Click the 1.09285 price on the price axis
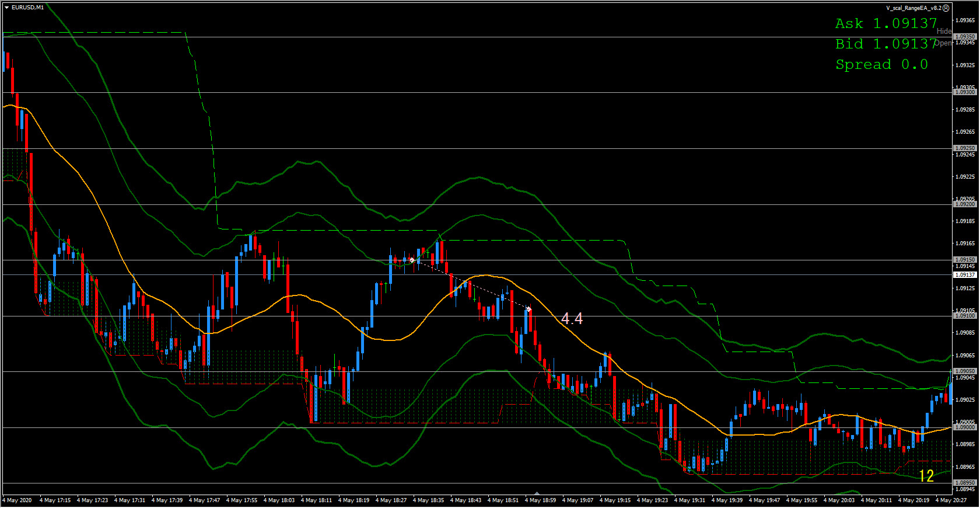980x508 pixels. coord(965,110)
